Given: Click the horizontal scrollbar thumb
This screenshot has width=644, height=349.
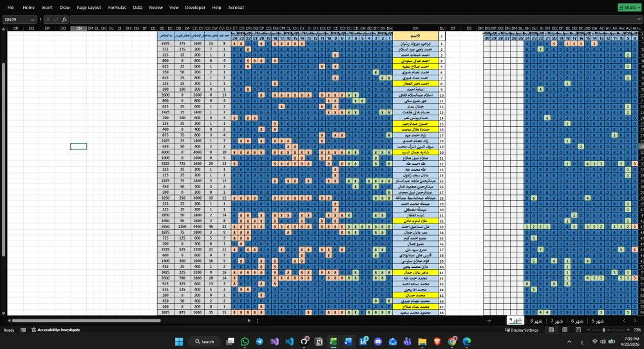Looking at the screenshot, I should click(86, 321).
